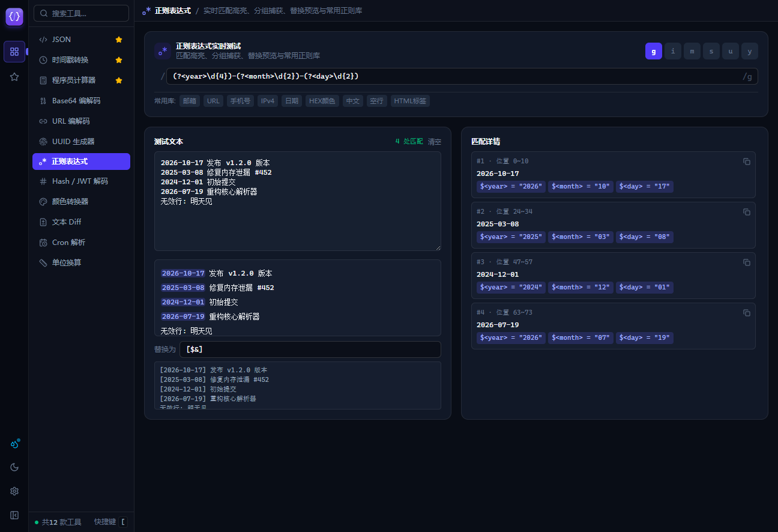Click the star next to 时间戳转换
Image resolution: width=778 pixels, height=532 pixels.
(x=119, y=60)
